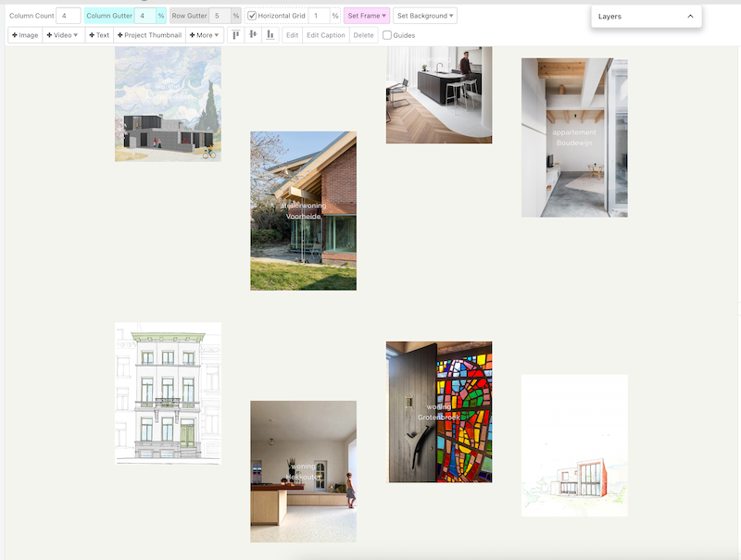Expand the Video dropdown

click(x=63, y=35)
